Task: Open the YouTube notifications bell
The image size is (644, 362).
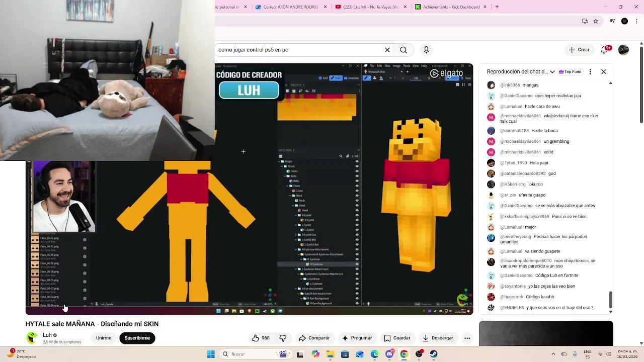Action: tap(605, 50)
